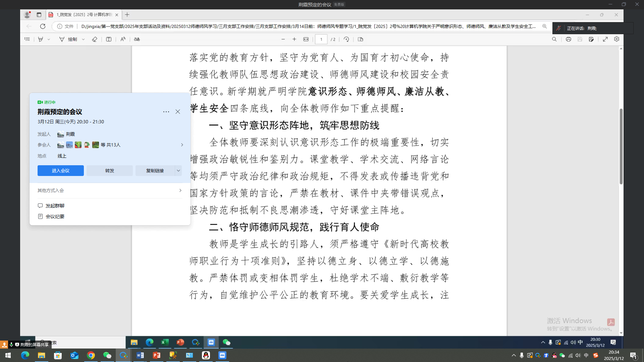Expand the 其他方式入会 row

[110, 190]
